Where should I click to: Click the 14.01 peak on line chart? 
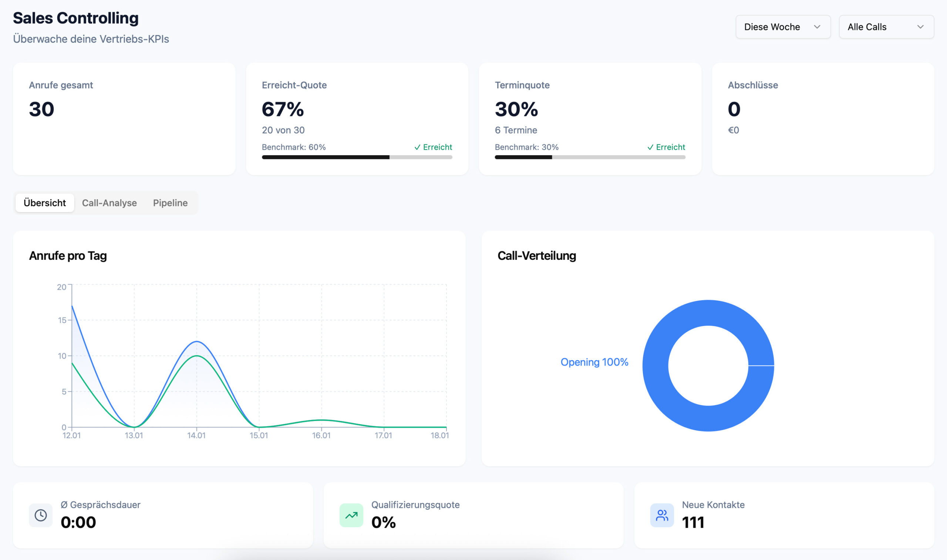click(197, 342)
